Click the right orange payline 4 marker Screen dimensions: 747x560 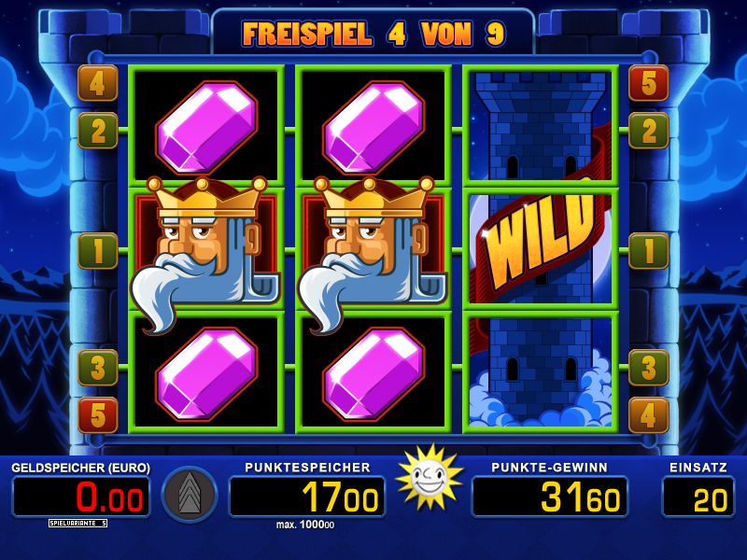pyautogui.click(x=648, y=415)
